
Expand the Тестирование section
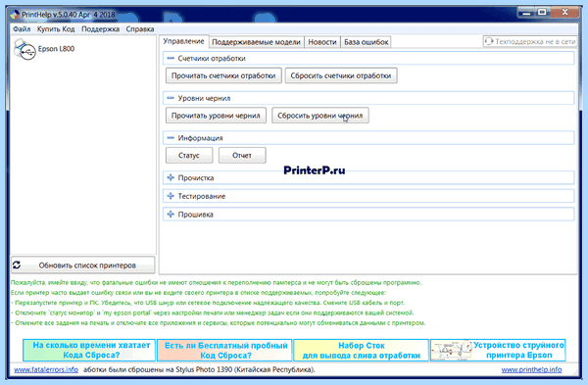pos(171,196)
